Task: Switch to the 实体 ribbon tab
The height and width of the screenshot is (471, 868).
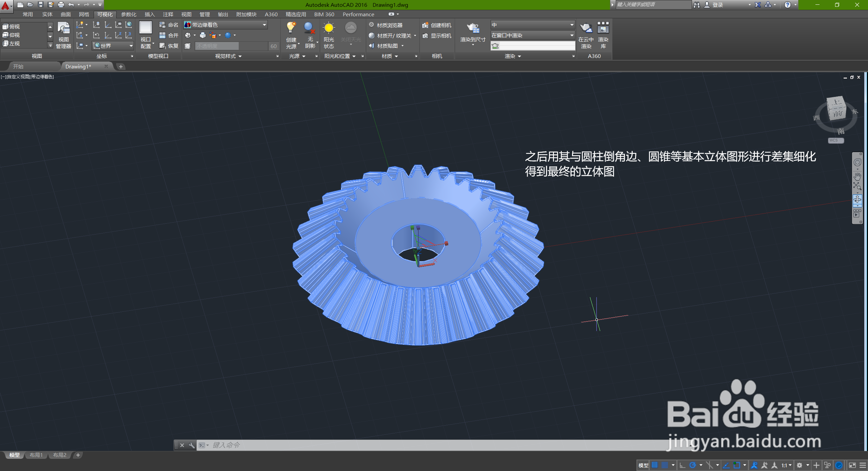Action: coord(47,14)
